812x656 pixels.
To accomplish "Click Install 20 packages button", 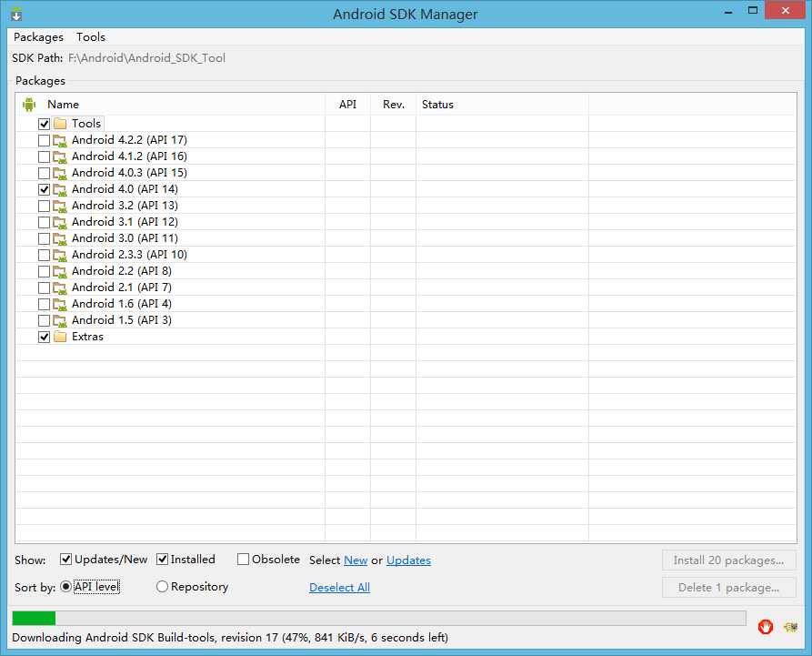I will tap(728, 560).
